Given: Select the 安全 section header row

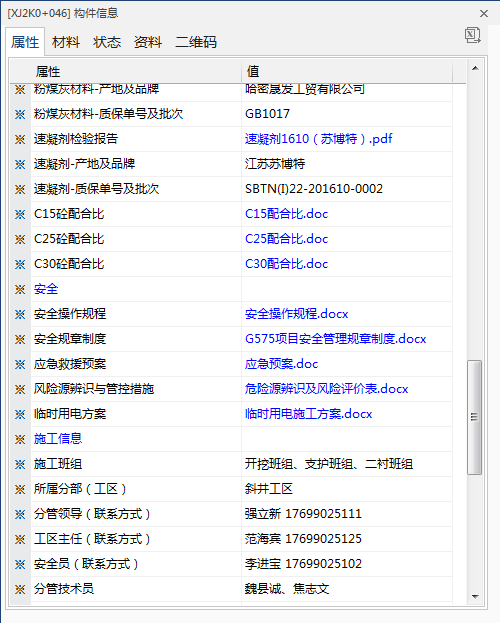Looking at the screenshot, I should click(x=231, y=289).
